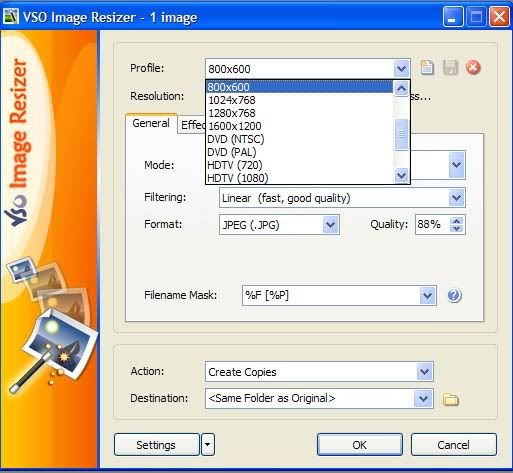Minimize the VSO Image Resizer window

pos(452,16)
